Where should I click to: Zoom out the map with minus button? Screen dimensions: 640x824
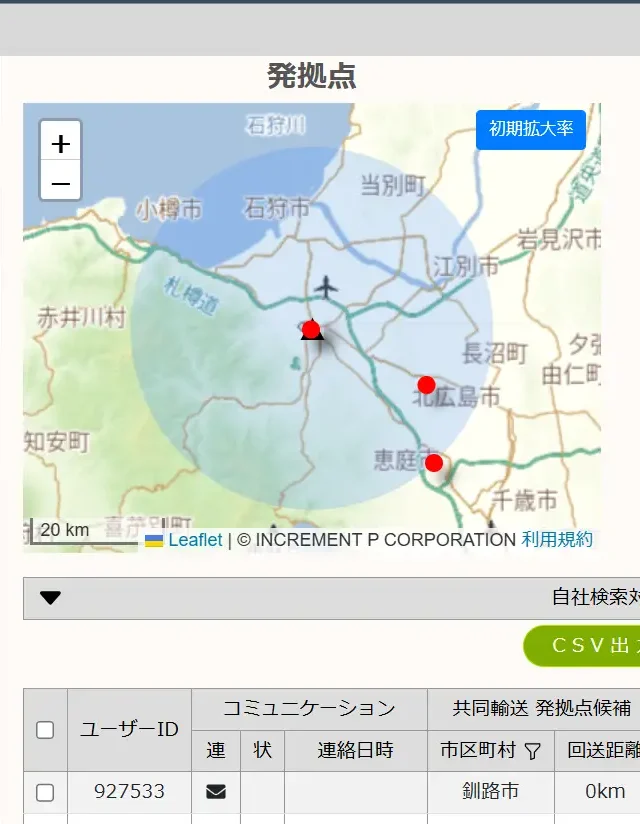61,183
